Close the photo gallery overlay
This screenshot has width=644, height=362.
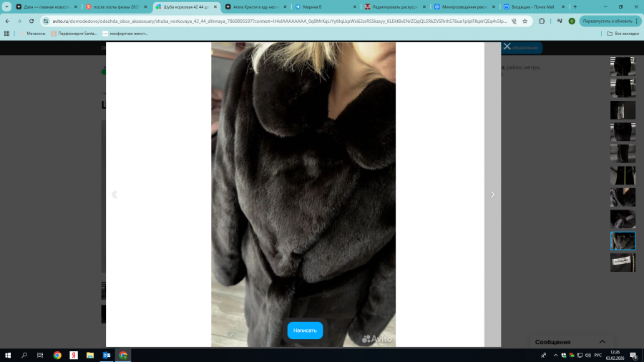[x=507, y=47]
